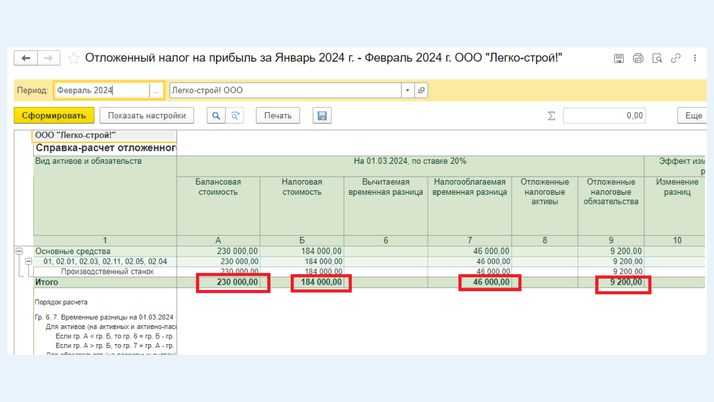Click the column number cell A
Screen dimensions: 714x402
coord(218,240)
